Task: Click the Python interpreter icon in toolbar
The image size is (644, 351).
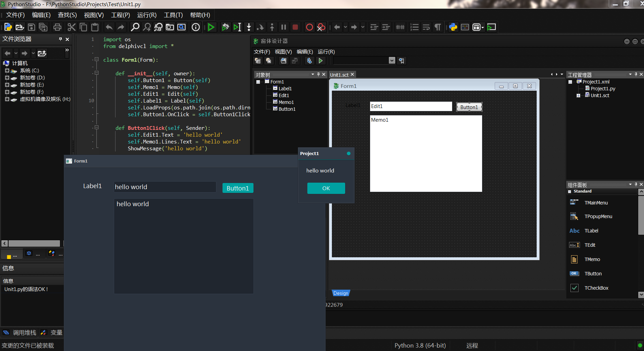Action: coord(453,27)
